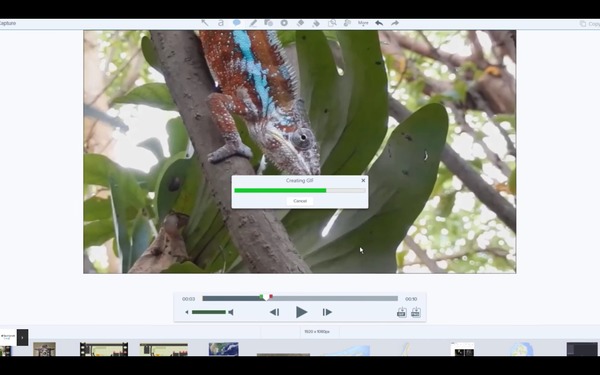Click the Redo arrow
Screen dimensions: 600x375
pos(395,23)
